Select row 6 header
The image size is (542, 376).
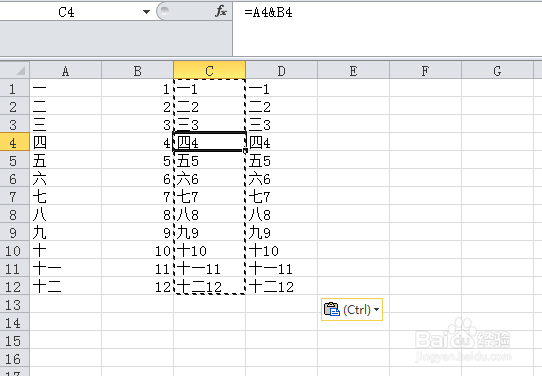tap(15, 178)
